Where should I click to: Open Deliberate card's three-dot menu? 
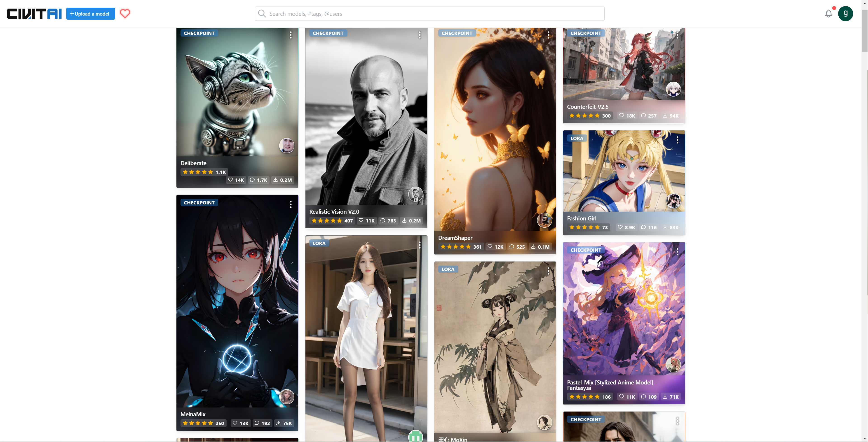click(x=291, y=35)
